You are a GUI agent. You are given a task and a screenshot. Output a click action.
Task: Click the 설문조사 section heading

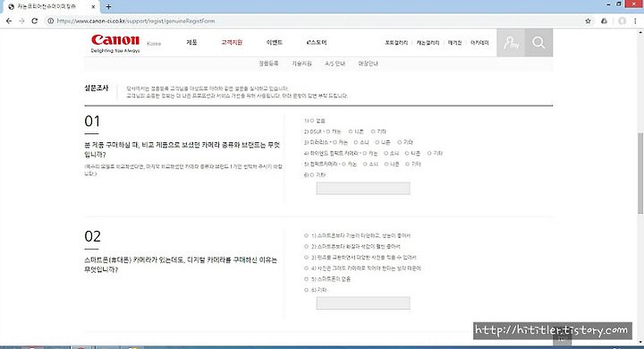pos(96,88)
